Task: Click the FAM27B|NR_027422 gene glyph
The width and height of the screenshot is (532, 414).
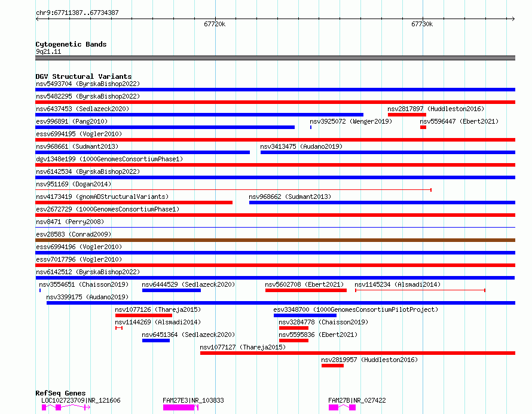Action: (342, 407)
